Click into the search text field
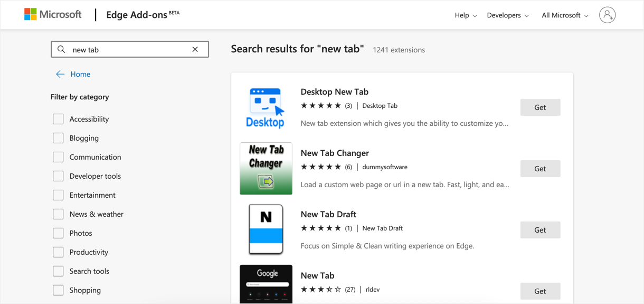This screenshot has width=644, height=304. [x=129, y=50]
